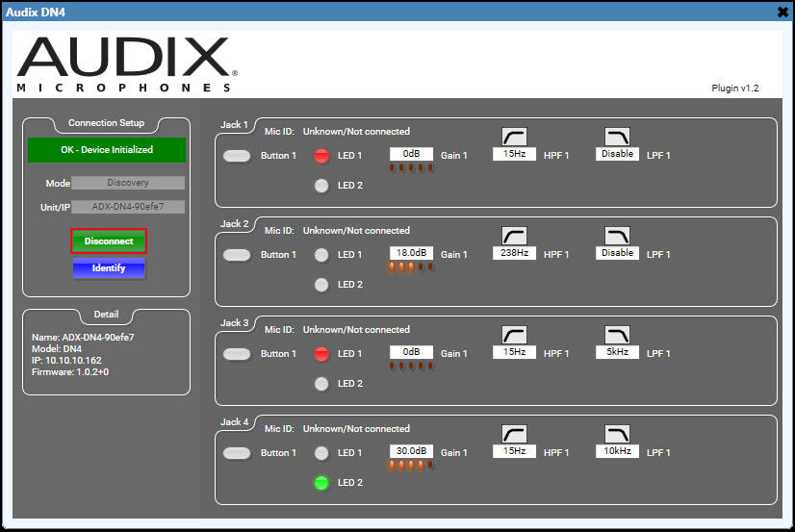Click the Connection Setup panel title

click(x=106, y=123)
